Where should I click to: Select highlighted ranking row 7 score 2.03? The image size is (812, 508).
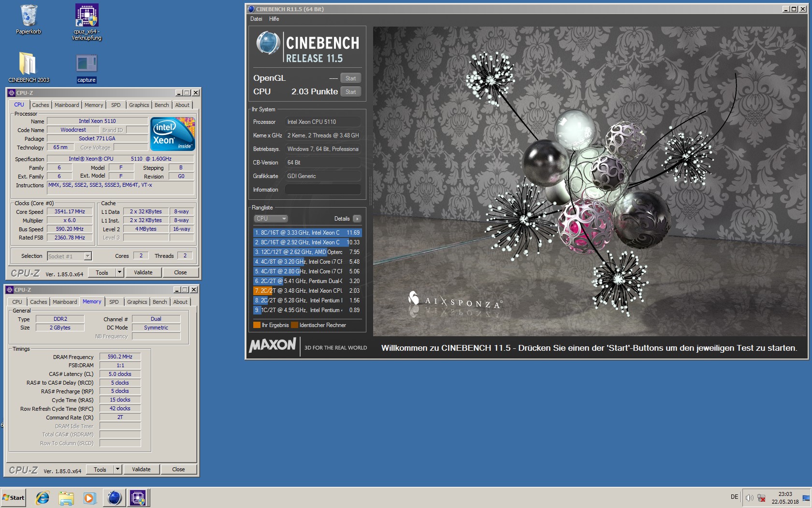point(307,291)
